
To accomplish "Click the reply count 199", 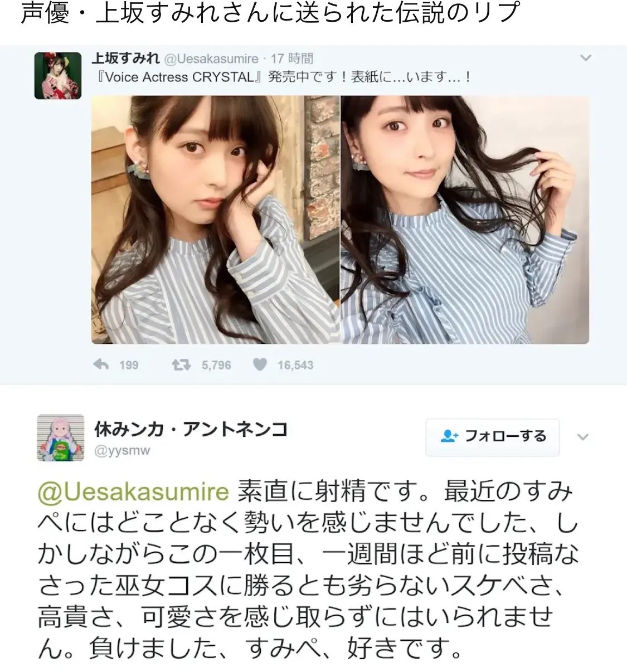I will [129, 366].
